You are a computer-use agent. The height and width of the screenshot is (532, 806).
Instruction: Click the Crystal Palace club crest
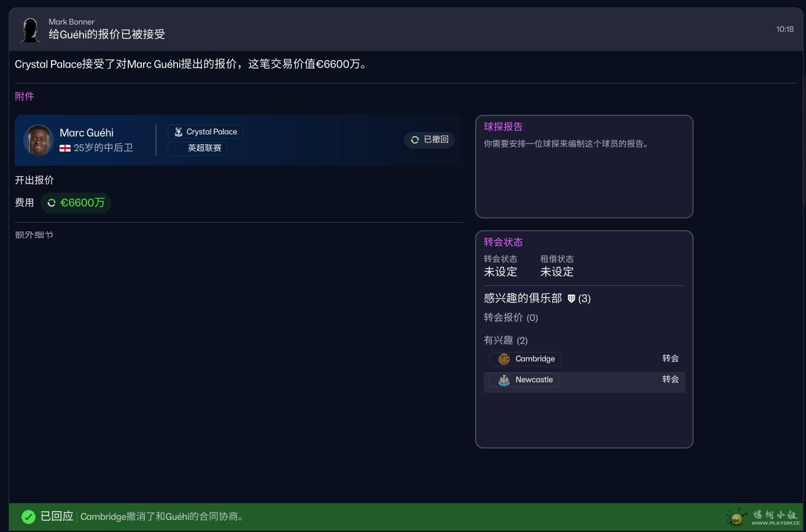[179, 132]
